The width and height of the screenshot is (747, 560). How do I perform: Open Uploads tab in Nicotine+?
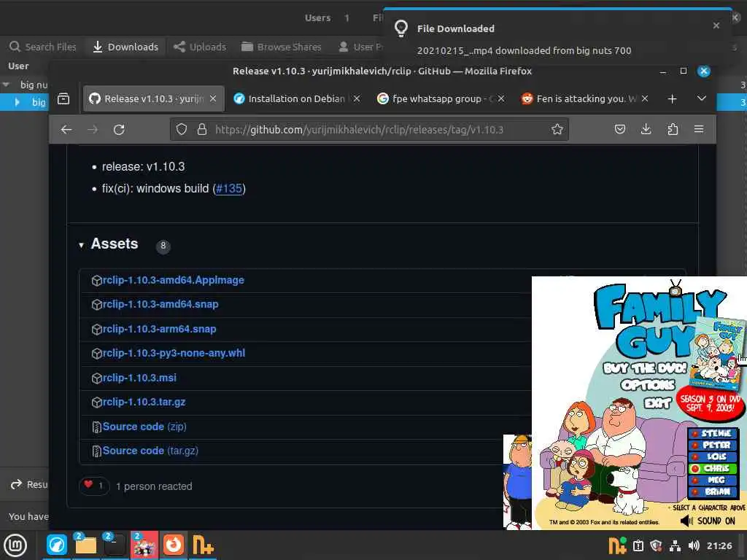tap(200, 47)
